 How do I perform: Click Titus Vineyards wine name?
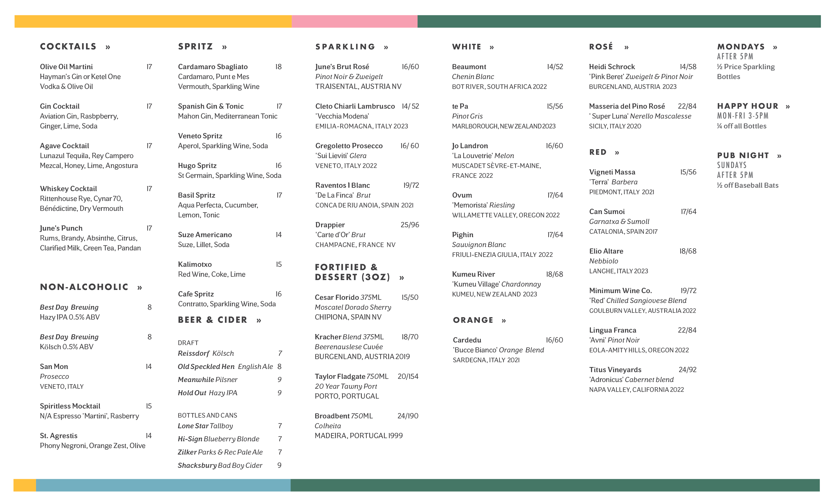pos(615,370)
